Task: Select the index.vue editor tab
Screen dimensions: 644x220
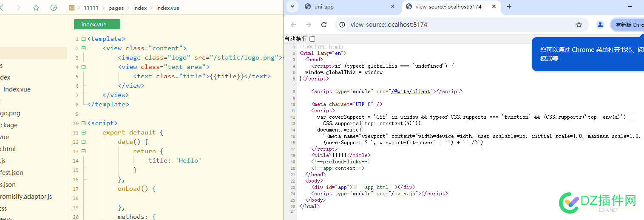Action: (x=97, y=24)
